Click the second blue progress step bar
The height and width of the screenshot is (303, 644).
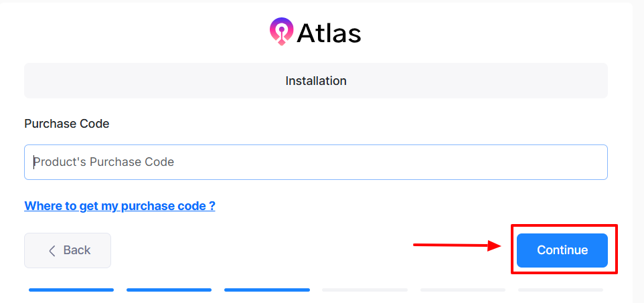point(169,290)
